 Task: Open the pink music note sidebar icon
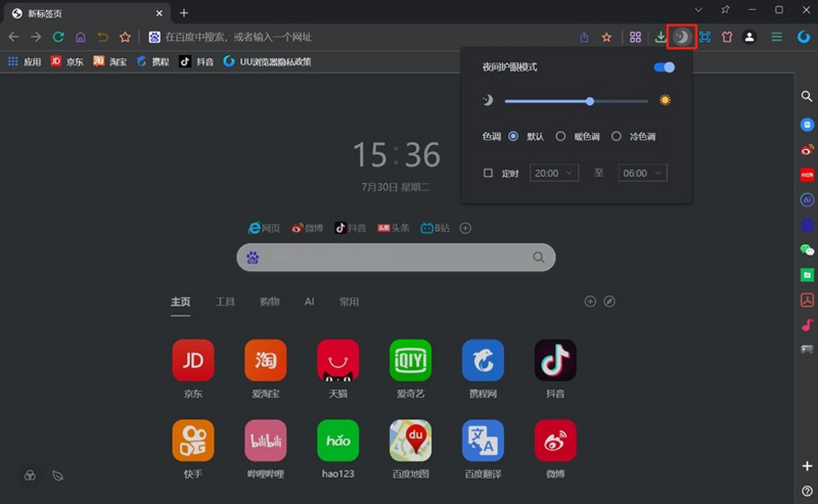pyautogui.click(x=807, y=325)
